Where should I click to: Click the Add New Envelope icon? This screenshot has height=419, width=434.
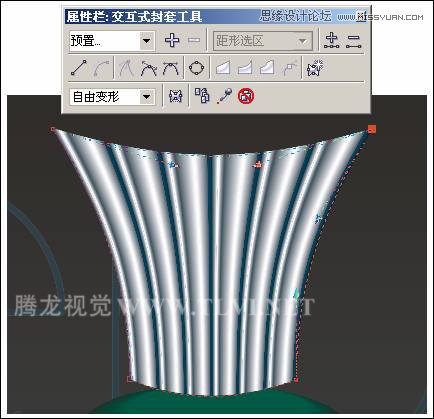[x=315, y=68]
